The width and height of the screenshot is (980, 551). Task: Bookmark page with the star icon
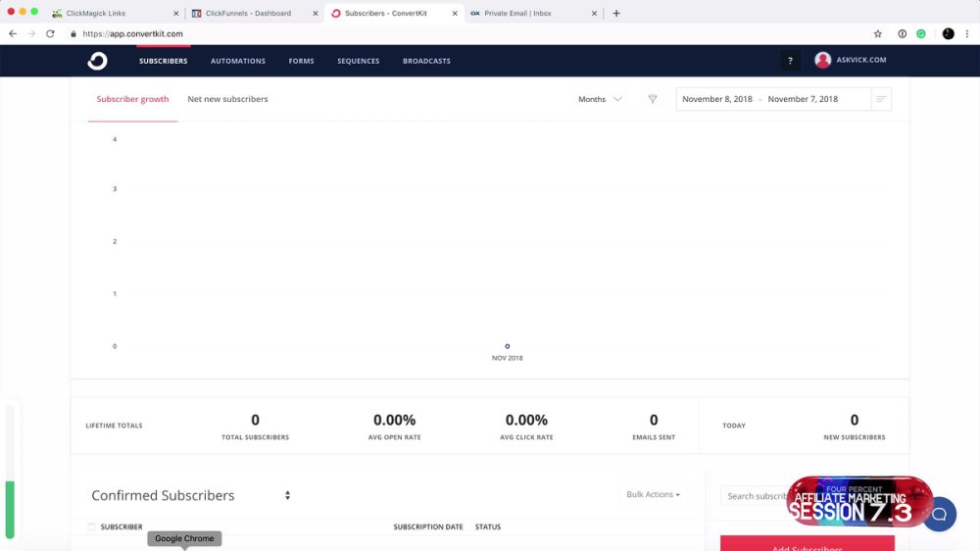click(877, 33)
